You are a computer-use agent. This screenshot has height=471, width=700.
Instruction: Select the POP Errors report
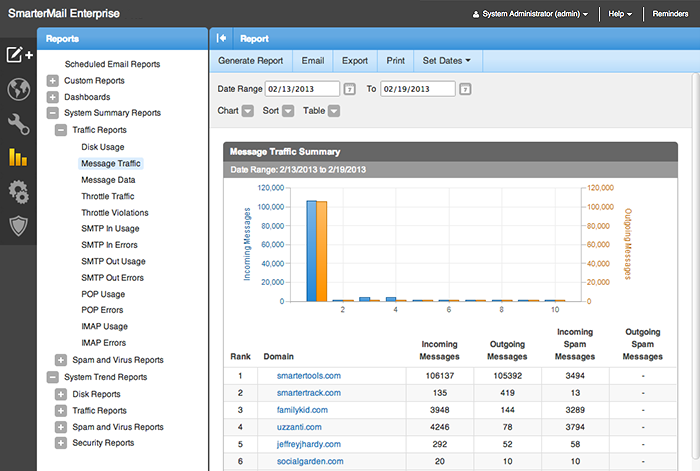click(102, 310)
